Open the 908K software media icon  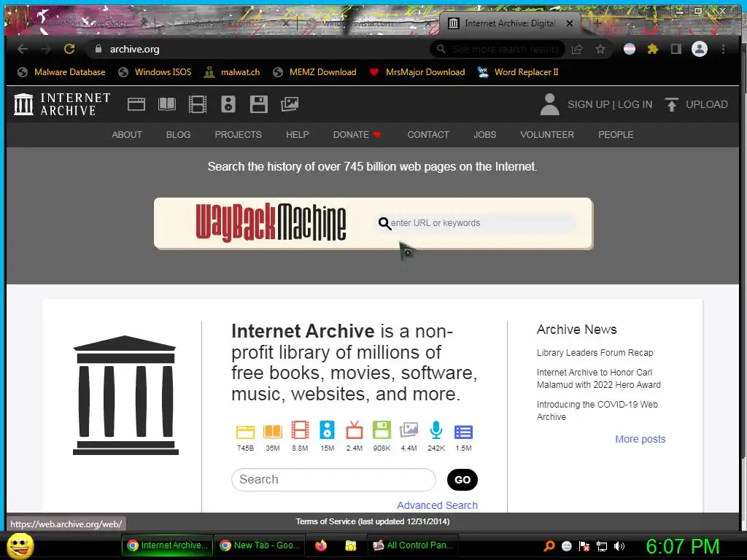382,430
